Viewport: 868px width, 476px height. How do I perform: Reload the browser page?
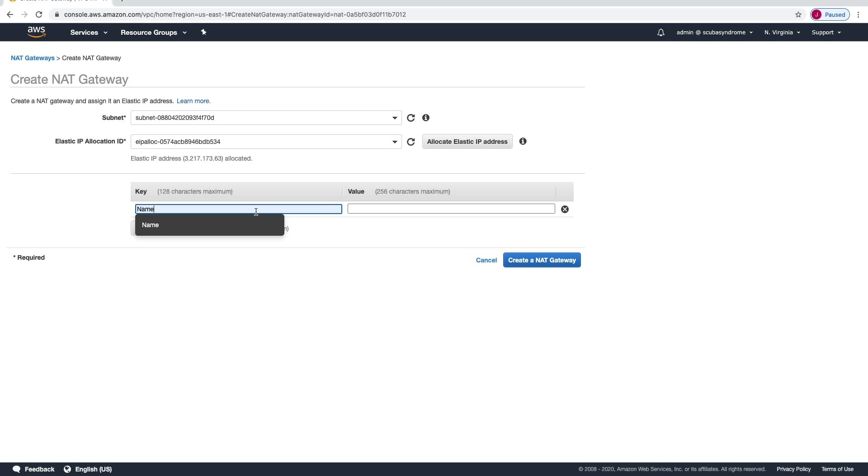coord(39,14)
